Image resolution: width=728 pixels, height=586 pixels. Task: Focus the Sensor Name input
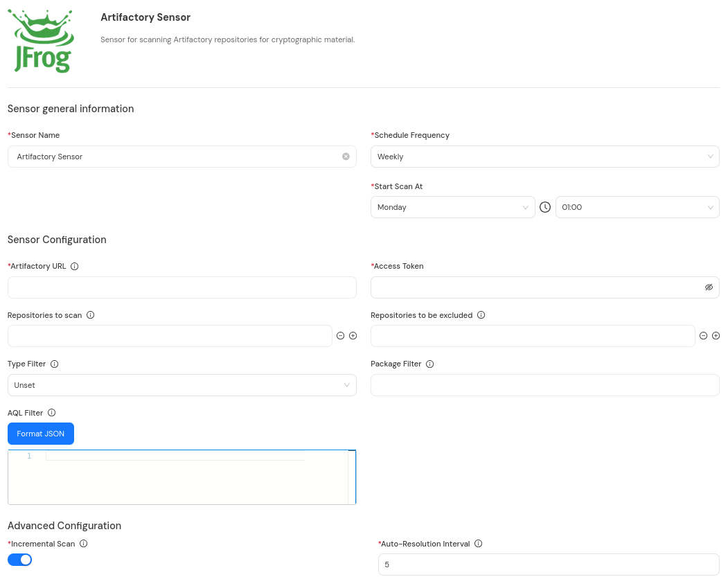(x=182, y=157)
